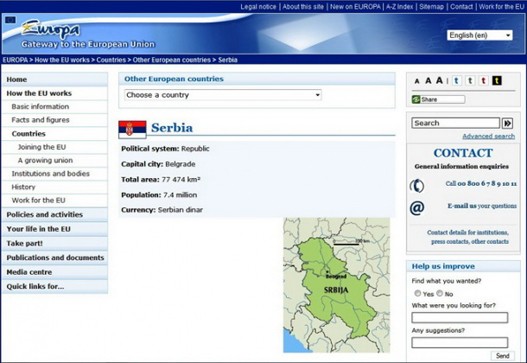Open Basic information sidebar item
This screenshot has width=527, height=363.
[x=55, y=107]
